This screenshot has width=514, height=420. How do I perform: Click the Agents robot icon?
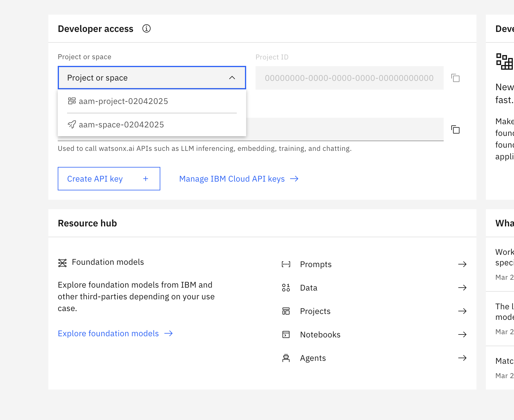pyautogui.click(x=286, y=358)
